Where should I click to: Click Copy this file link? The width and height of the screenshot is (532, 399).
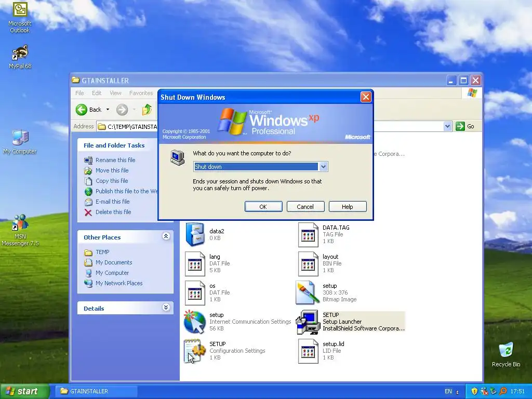(x=112, y=181)
